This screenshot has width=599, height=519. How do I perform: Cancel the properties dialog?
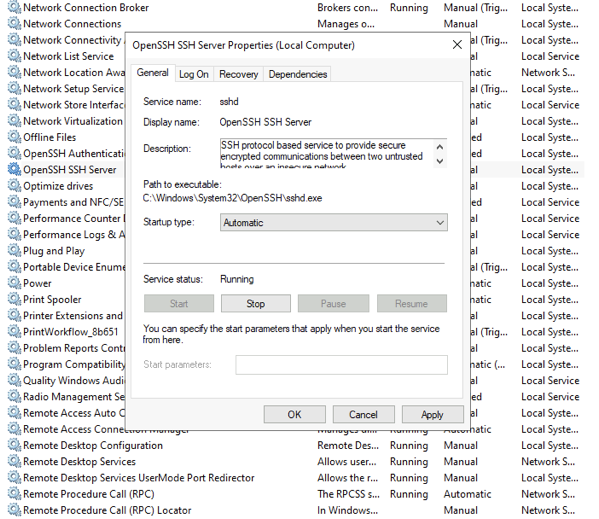tap(363, 414)
